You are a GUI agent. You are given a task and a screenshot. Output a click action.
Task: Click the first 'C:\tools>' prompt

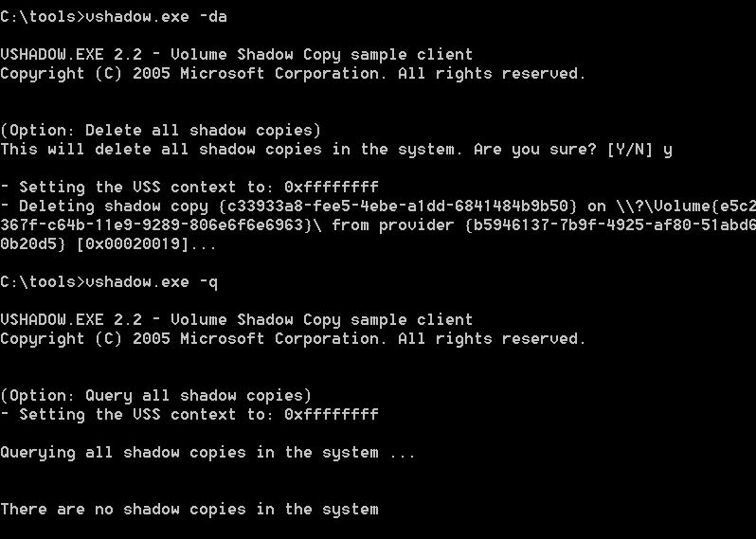[x=43, y=17]
